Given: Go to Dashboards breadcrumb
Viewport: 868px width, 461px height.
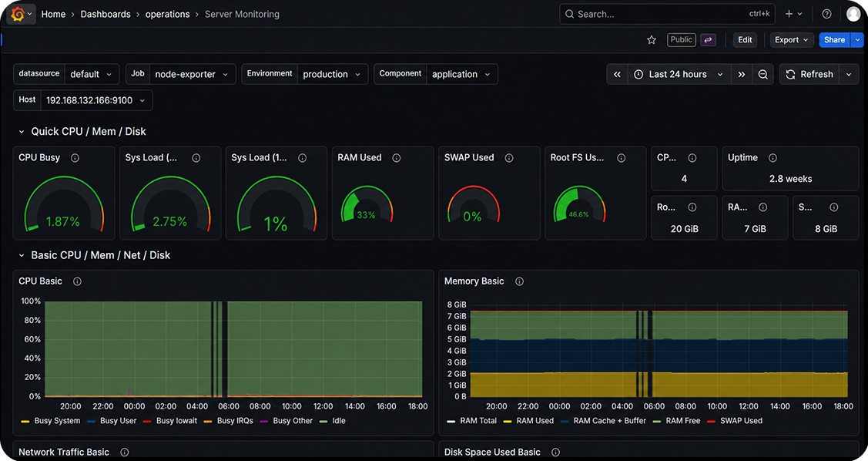Looking at the screenshot, I should tap(106, 14).
